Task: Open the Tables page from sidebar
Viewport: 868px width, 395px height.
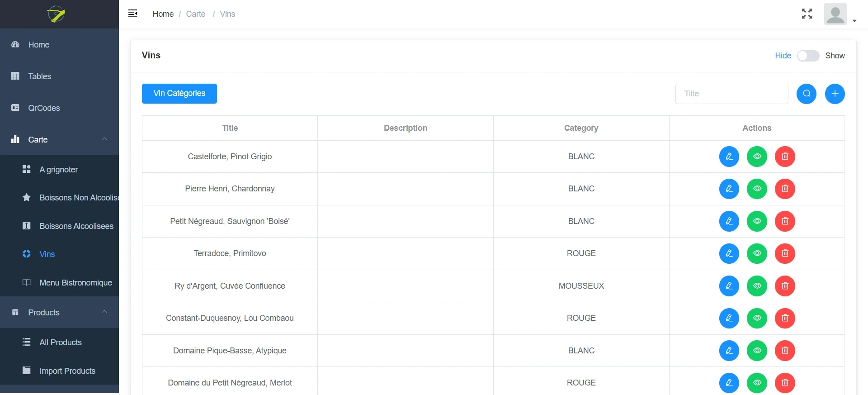Action: coord(39,76)
